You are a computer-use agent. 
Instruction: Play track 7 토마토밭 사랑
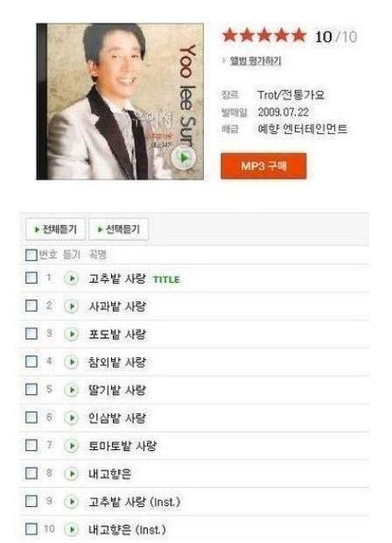pyautogui.click(x=71, y=446)
